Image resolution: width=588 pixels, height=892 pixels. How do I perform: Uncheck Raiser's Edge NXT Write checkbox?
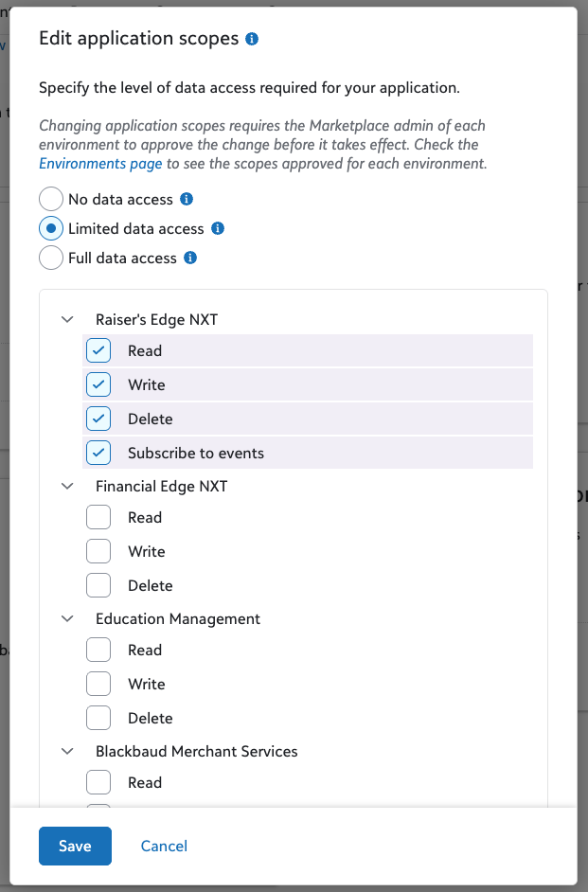(x=98, y=384)
